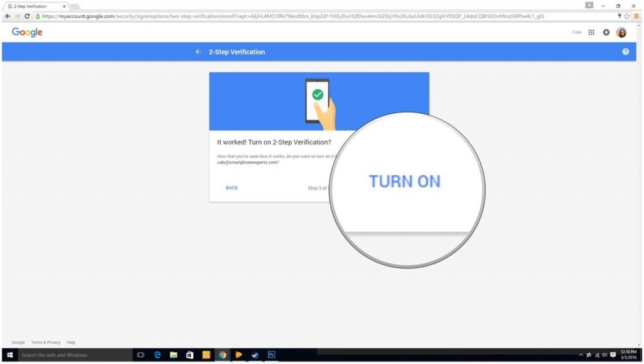Click the 'It worked! Turn on 2-Step Verification?' heading
The width and height of the screenshot is (644, 364).
[x=274, y=142]
